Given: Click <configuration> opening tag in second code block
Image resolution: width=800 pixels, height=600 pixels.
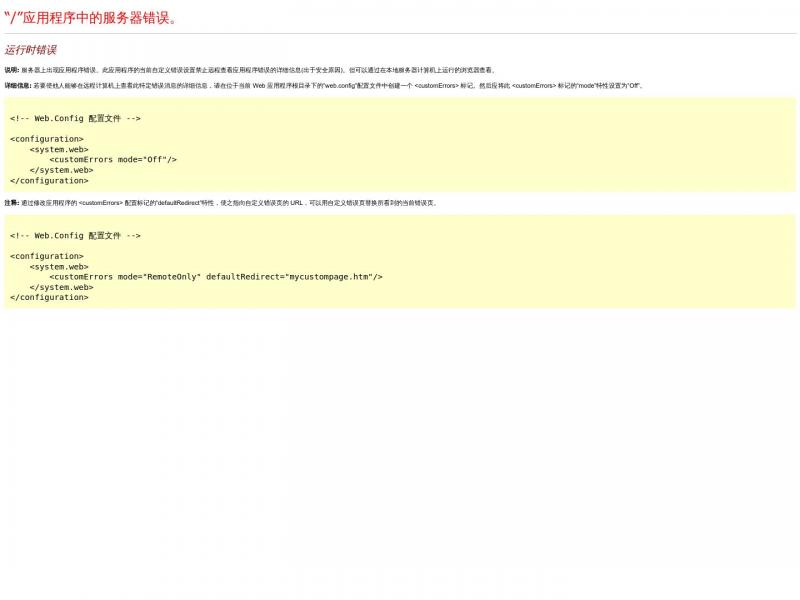Looking at the screenshot, I should point(46,256).
